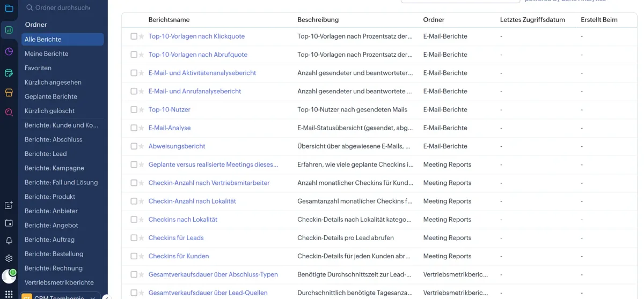
Task: Check the box for Top-10-Vorlagen nach Klickquote
Action: tap(134, 36)
